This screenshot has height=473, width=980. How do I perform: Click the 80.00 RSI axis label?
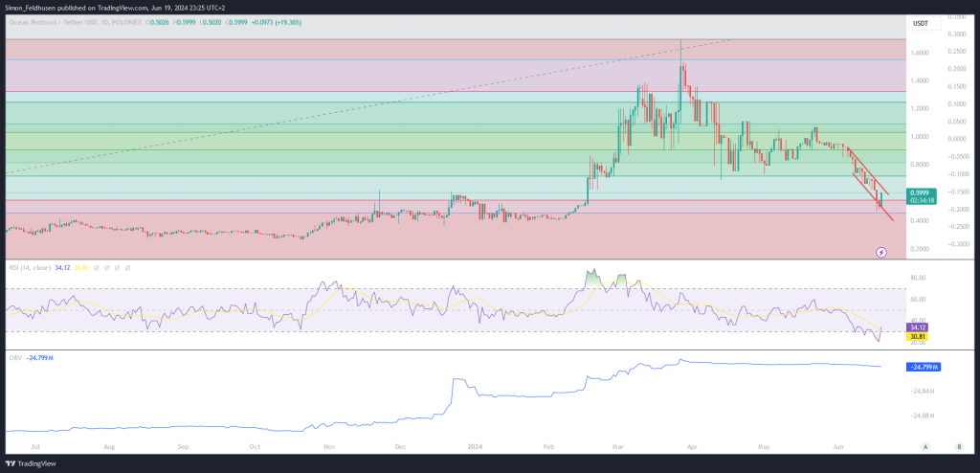coord(918,278)
